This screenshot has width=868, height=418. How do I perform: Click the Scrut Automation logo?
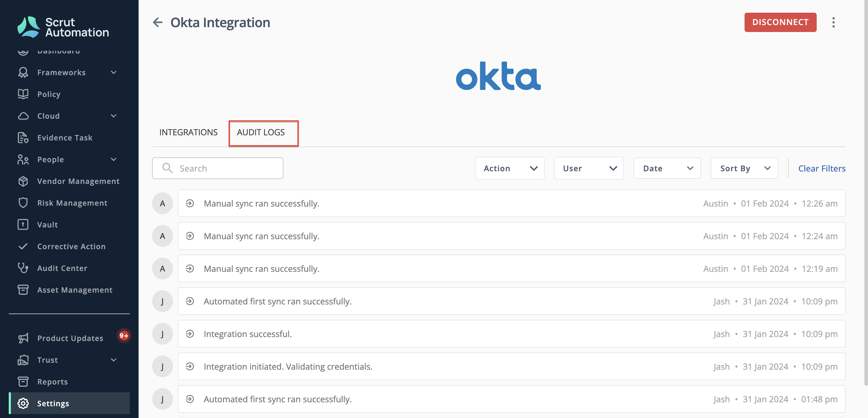point(63,27)
